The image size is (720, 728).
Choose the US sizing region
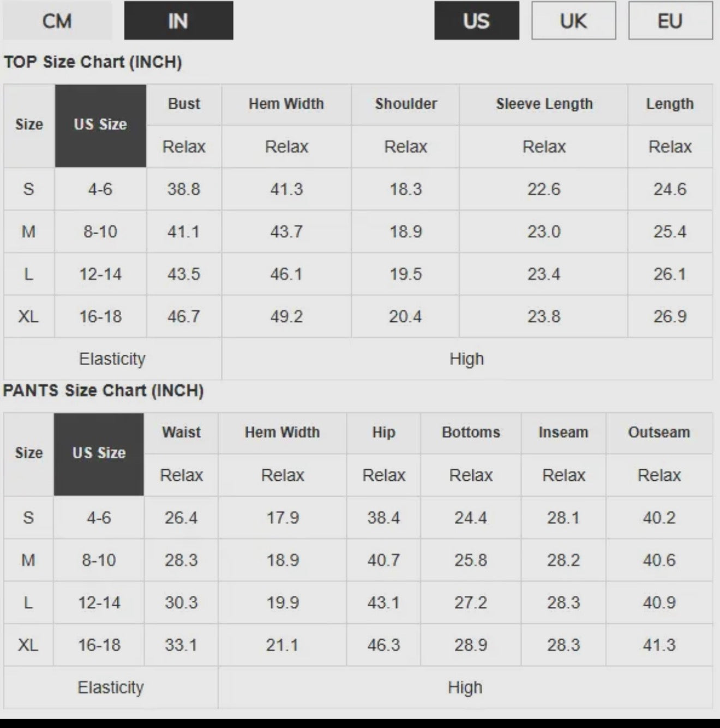pyautogui.click(x=476, y=21)
